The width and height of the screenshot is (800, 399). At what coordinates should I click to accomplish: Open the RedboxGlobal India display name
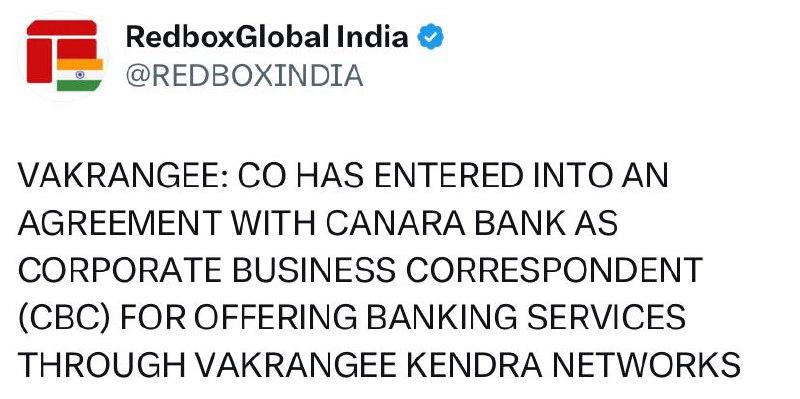coord(267,37)
